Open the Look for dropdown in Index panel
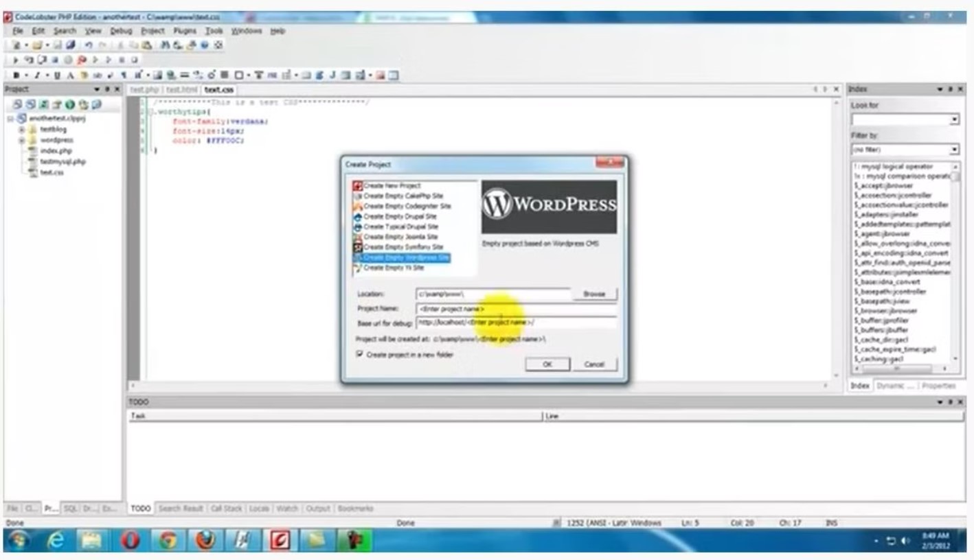The image size is (974, 560). pos(955,120)
